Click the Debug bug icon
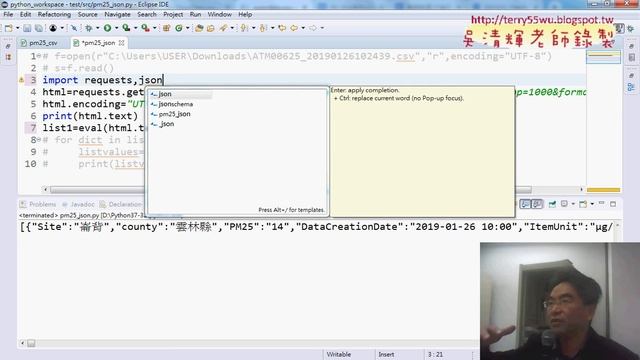The image size is (640, 360). [x=88, y=28]
